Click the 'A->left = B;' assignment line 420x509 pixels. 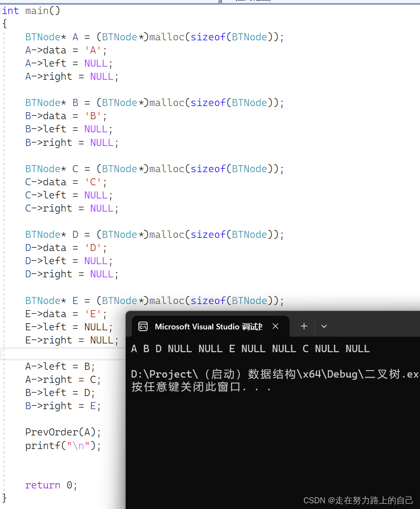(60, 367)
